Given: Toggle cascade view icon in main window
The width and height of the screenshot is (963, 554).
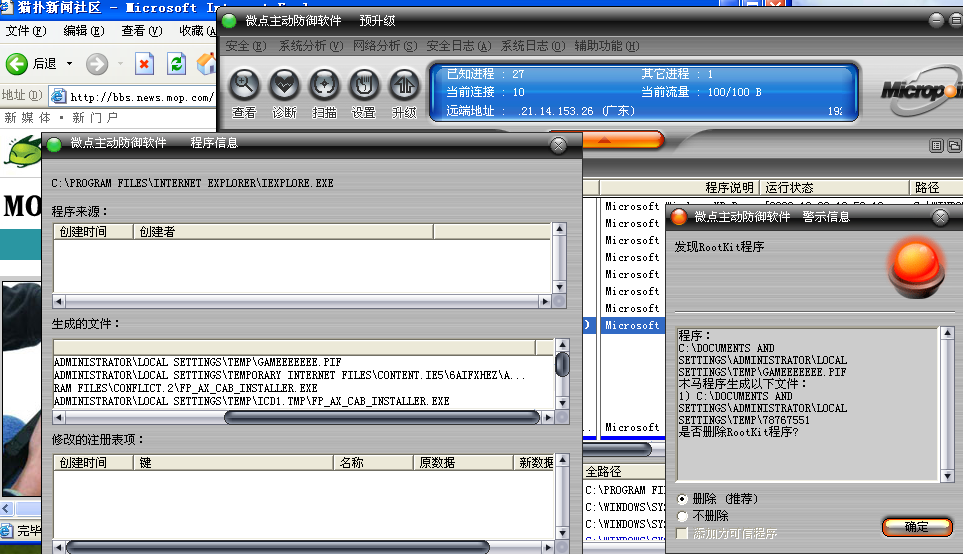Looking at the screenshot, I should [x=954, y=146].
